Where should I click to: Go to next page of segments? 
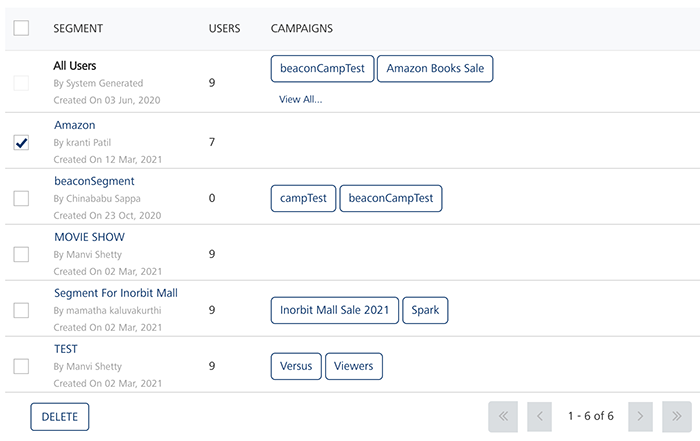(x=641, y=416)
